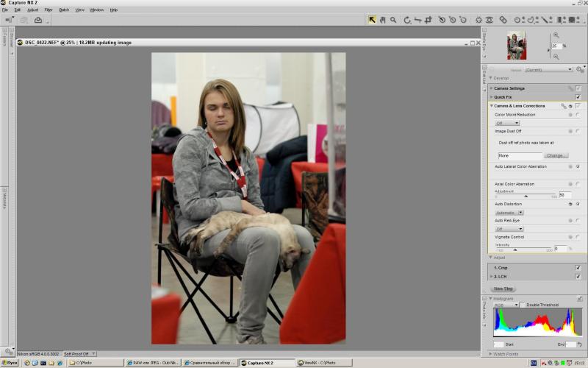Screen dimensions: 588x368
Task: Toggle Auto Lateral Color Aberration on
Action: pos(578,167)
